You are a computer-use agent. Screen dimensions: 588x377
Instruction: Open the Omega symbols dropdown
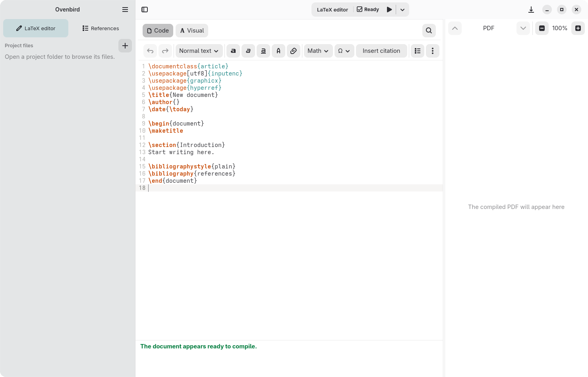click(x=344, y=51)
